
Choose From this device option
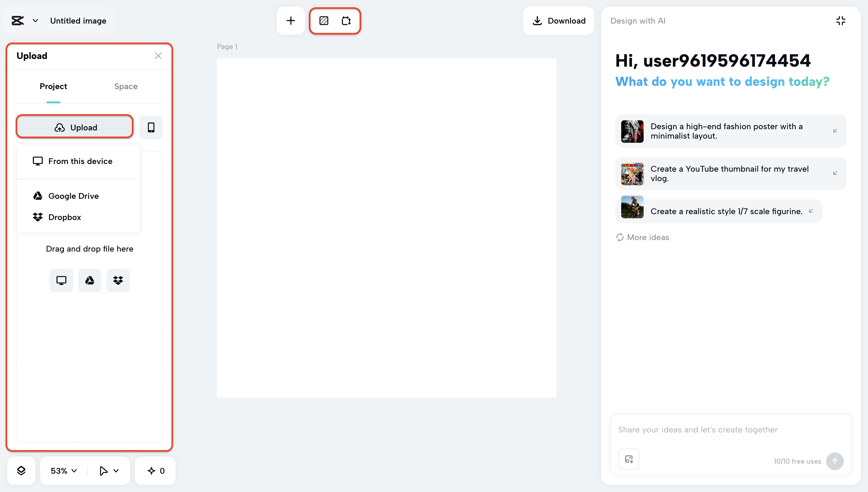coord(80,161)
